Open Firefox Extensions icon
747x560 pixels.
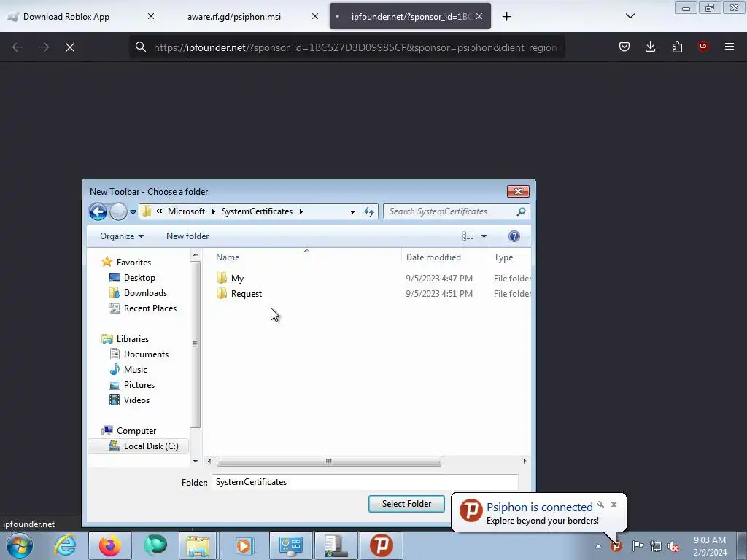[677, 47]
